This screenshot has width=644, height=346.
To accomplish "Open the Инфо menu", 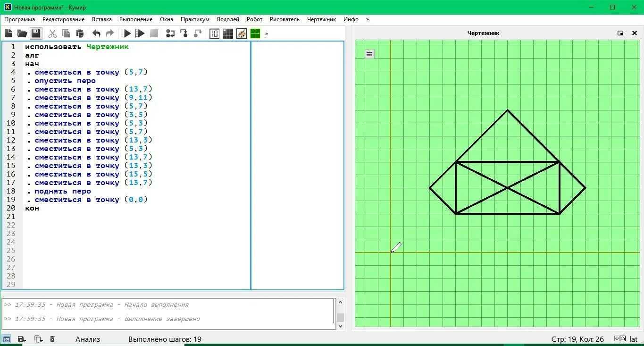I will tap(351, 19).
